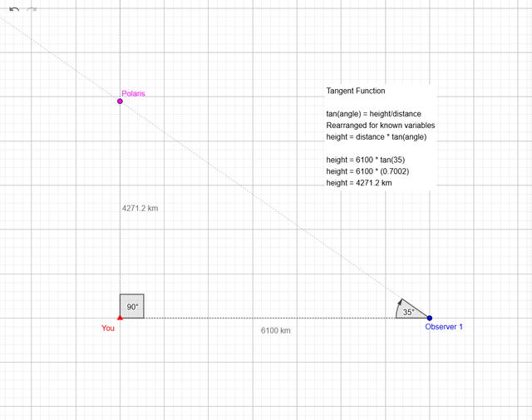Click the '4271.2 km' label beside the vertical line
This screenshot has width=532, height=420.
(140, 208)
